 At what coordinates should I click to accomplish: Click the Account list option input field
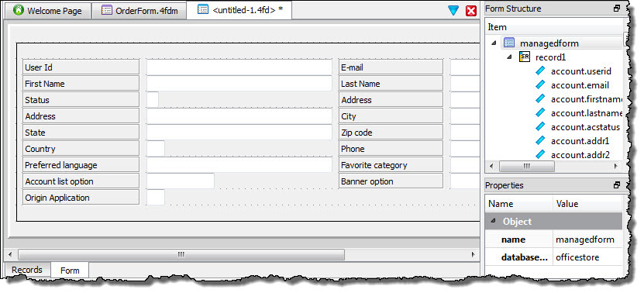[x=181, y=181]
